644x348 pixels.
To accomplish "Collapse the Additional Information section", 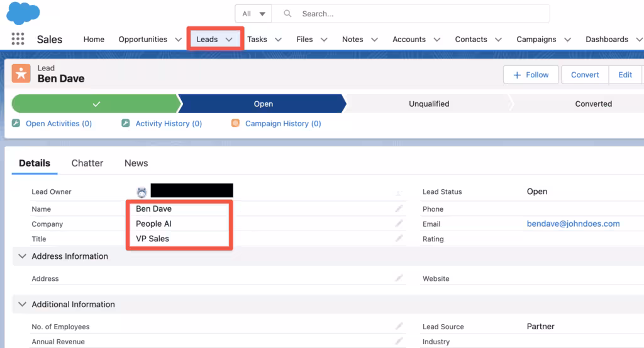I will coord(22,304).
